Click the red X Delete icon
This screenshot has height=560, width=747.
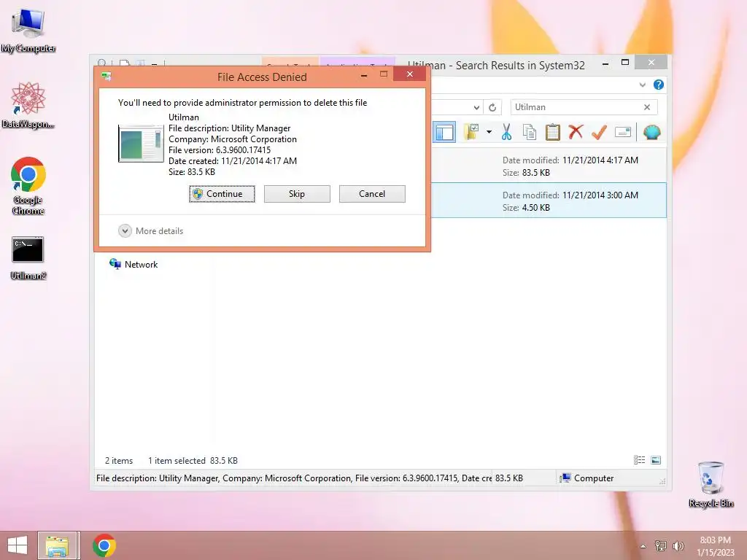click(x=576, y=132)
